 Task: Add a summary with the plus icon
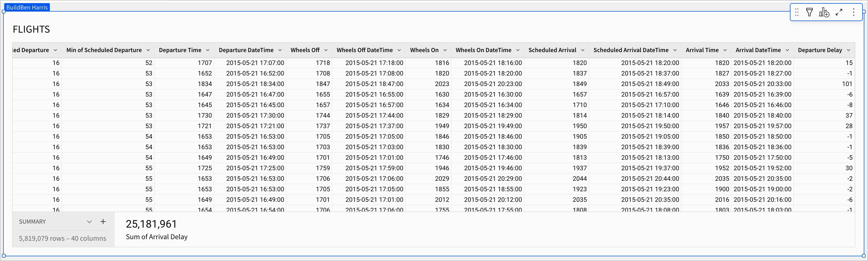(x=103, y=222)
